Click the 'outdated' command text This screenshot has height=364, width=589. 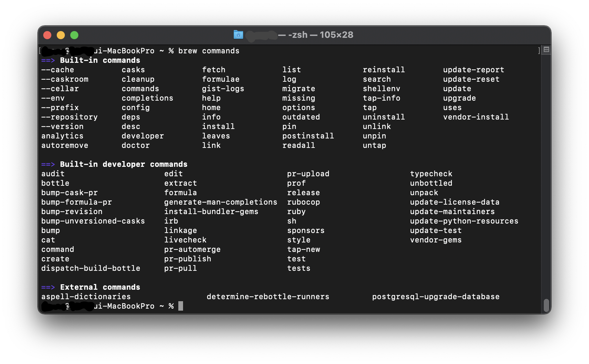coord(301,117)
